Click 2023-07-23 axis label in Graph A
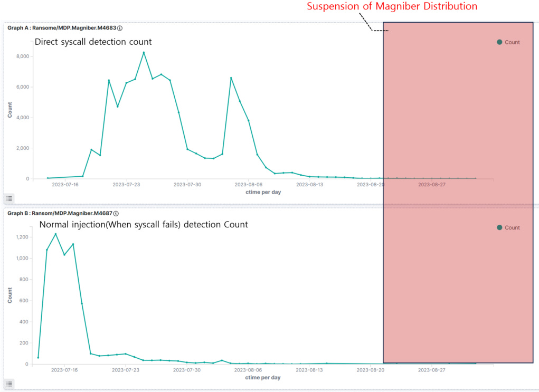Viewport: 539px width, 392px height. pyautogui.click(x=126, y=185)
